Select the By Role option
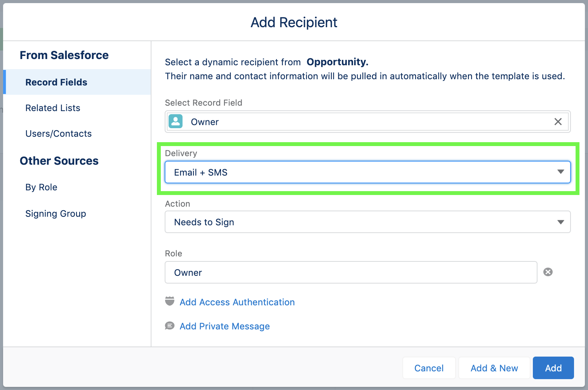 pyautogui.click(x=41, y=187)
